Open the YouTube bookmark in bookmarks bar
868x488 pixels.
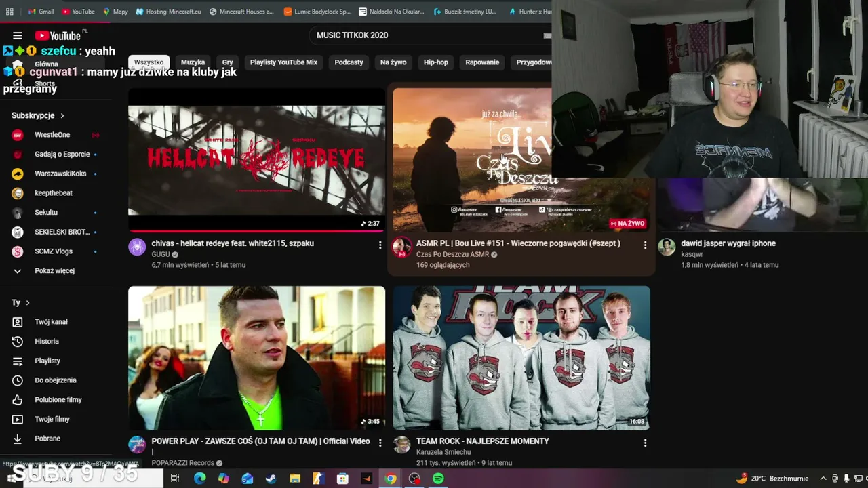(78, 12)
